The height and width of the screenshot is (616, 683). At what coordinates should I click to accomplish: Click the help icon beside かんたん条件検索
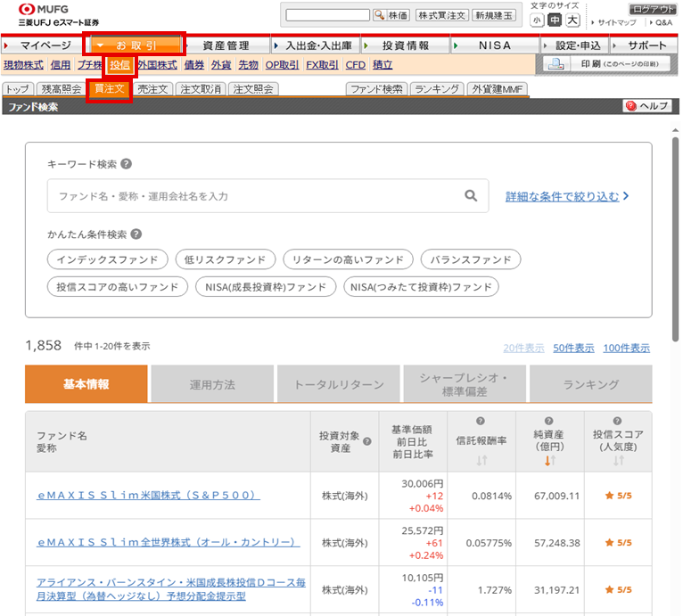coord(136,234)
